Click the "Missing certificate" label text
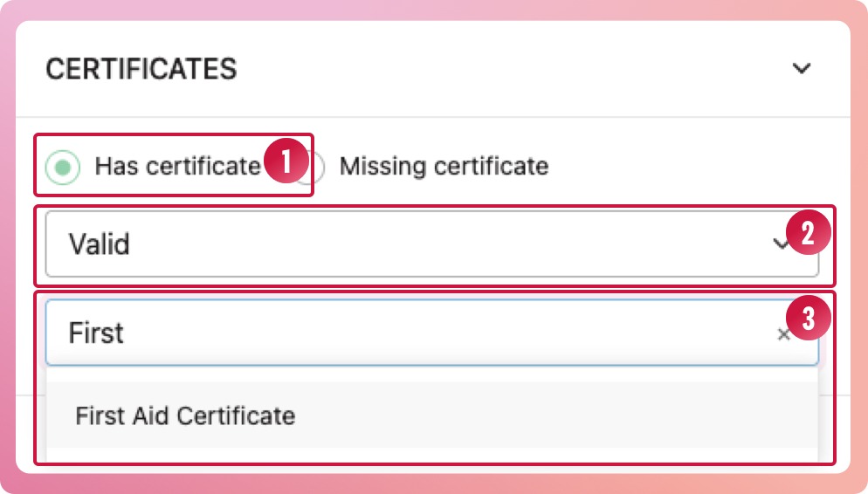 pyautogui.click(x=444, y=166)
